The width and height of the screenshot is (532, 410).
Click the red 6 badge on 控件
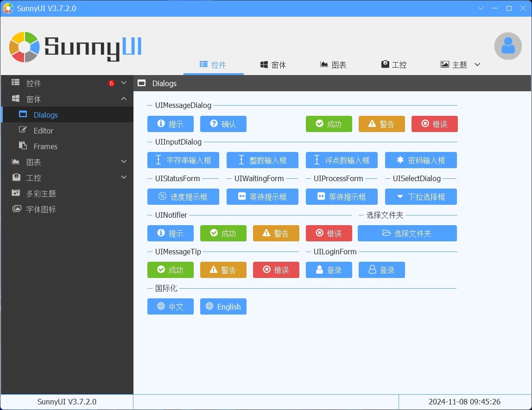click(x=111, y=83)
